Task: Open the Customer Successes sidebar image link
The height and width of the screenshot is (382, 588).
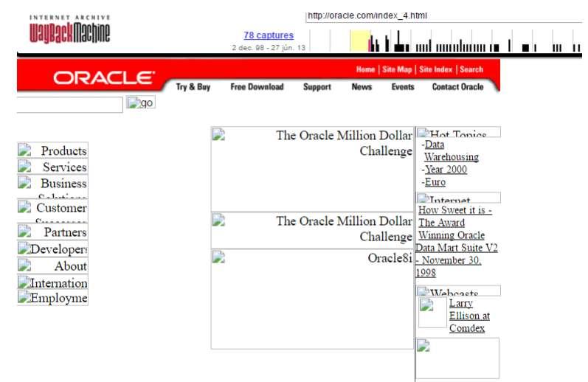Action: pyautogui.click(x=52, y=211)
